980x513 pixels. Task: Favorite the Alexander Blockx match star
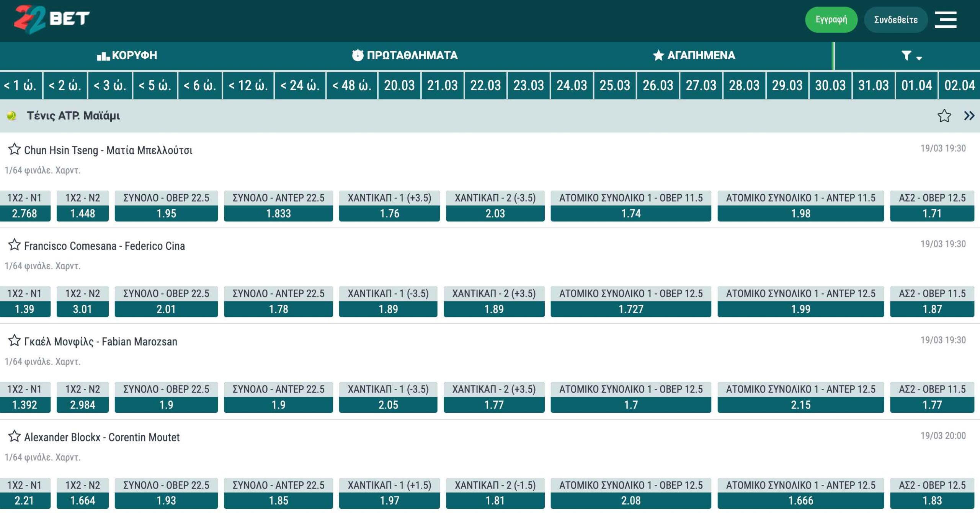pyautogui.click(x=14, y=436)
